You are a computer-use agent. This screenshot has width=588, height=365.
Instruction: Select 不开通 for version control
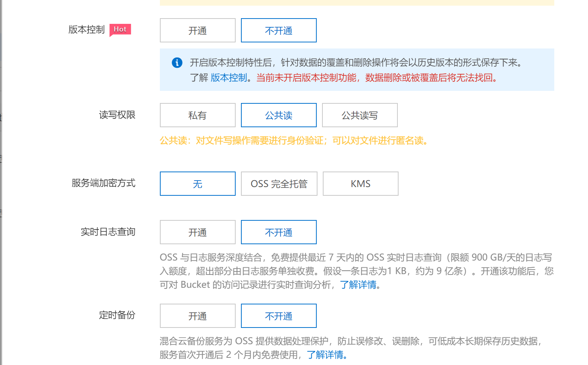pos(278,30)
